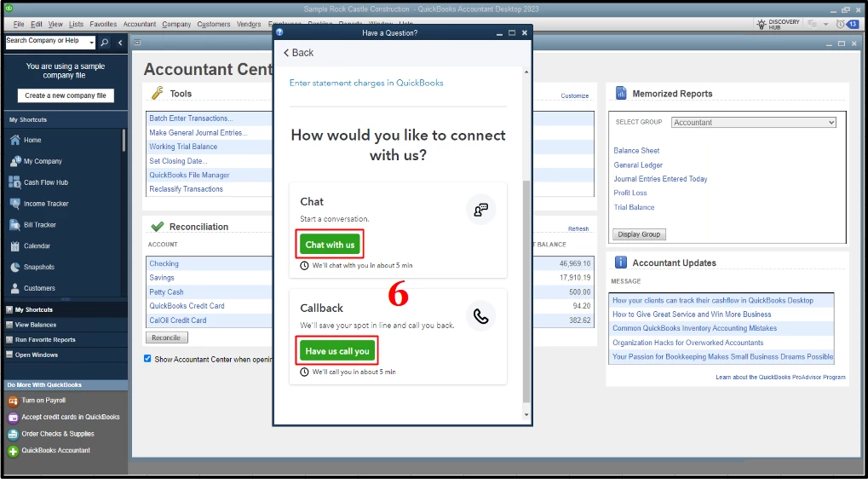Toggle Show Accountant Center when opening checkbox

(147, 359)
